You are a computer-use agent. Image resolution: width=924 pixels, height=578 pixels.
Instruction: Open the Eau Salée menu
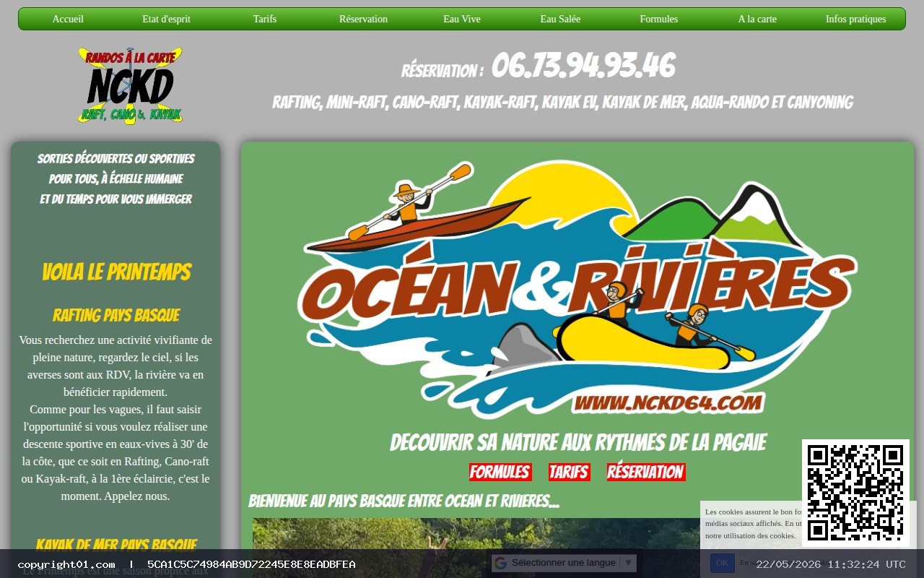[560, 20]
